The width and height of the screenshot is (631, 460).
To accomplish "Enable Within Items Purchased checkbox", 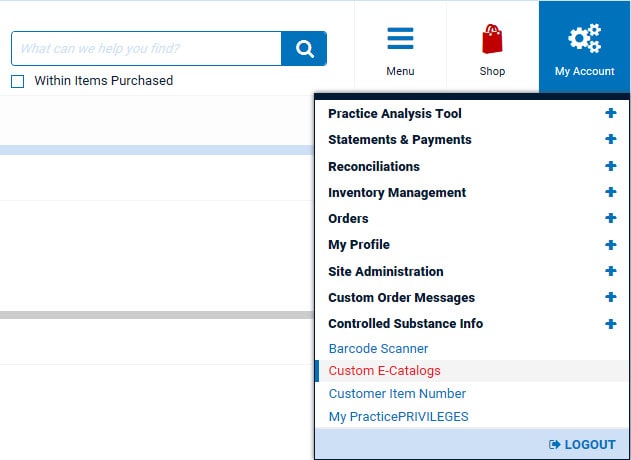I will (x=18, y=81).
